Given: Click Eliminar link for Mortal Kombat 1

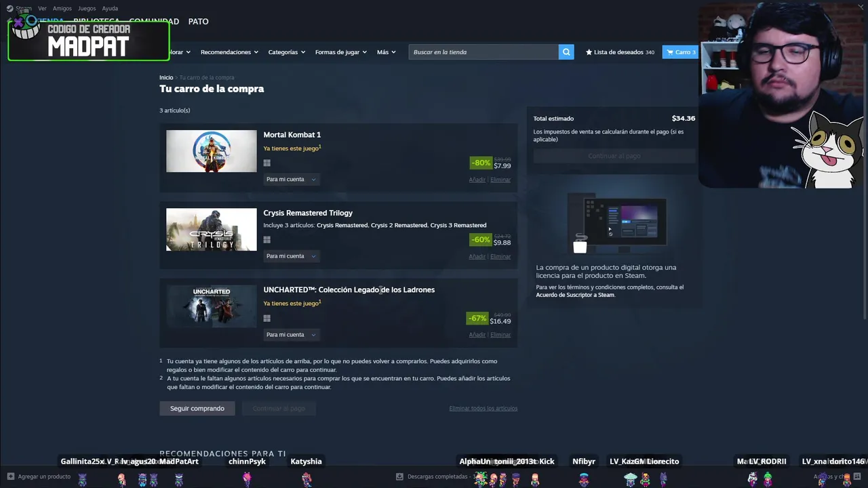Looking at the screenshot, I should coord(500,180).
